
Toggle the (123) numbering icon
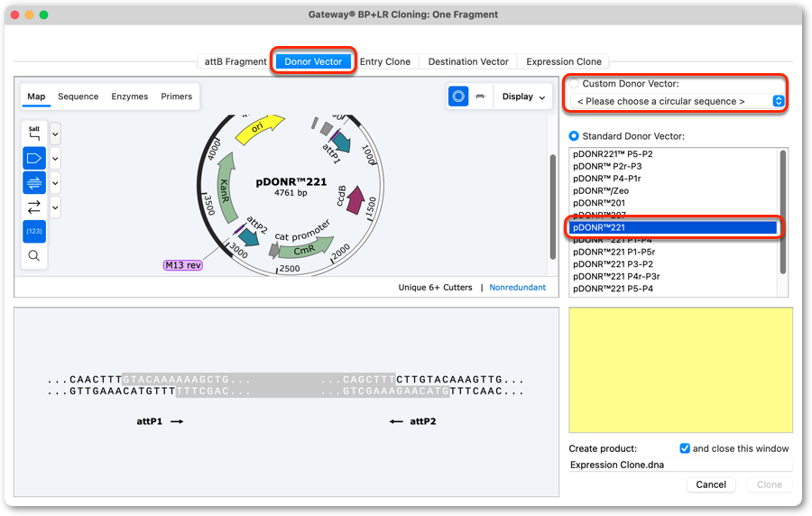34,231
